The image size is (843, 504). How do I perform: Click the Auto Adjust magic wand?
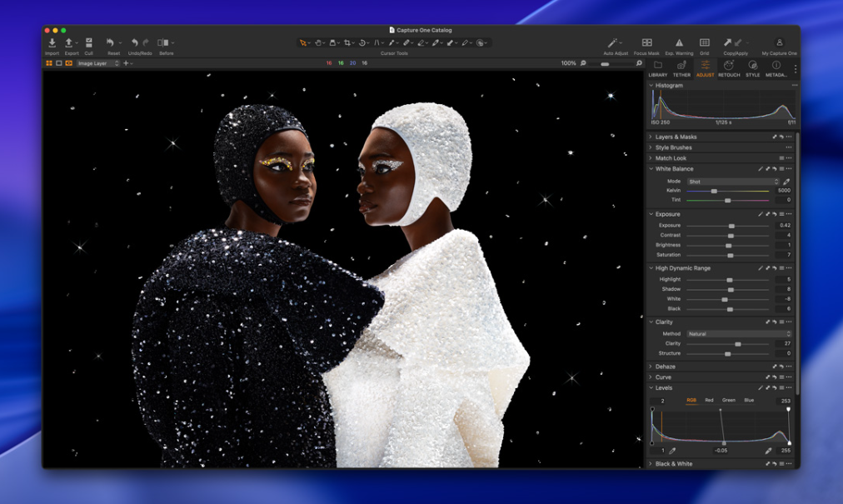(613, 42)
